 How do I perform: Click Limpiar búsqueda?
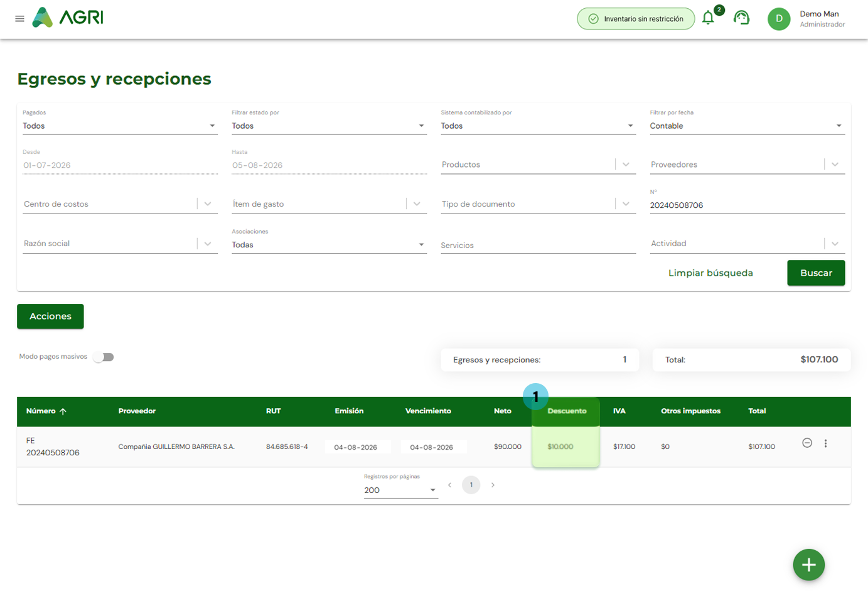coord(710,273)
